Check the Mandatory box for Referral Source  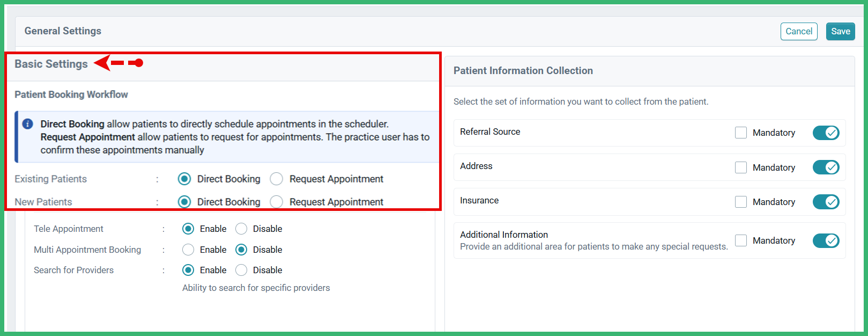click(741, 133)
